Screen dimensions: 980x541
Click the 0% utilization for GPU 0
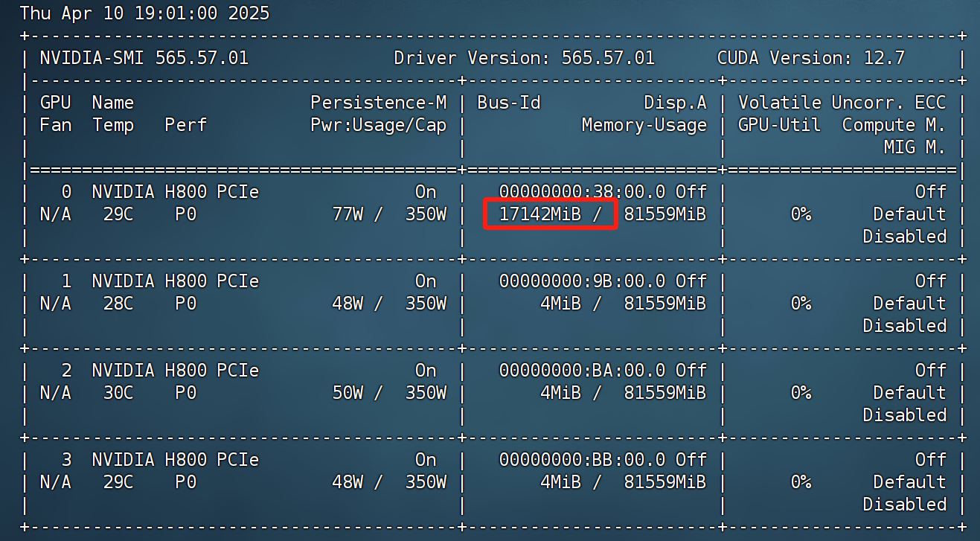801,214
